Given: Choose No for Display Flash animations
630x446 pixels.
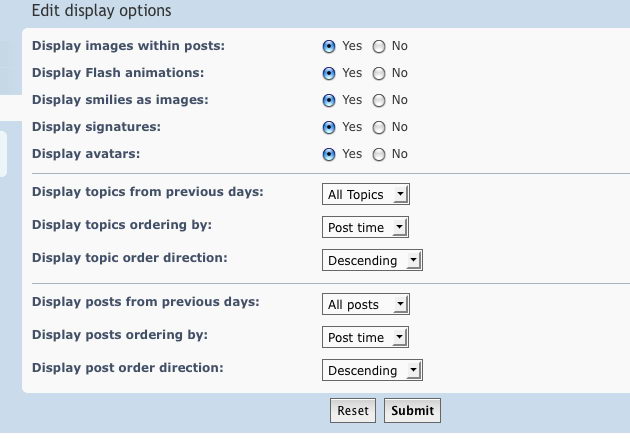Looking at the screenshot, I should [x=378, y=74].
